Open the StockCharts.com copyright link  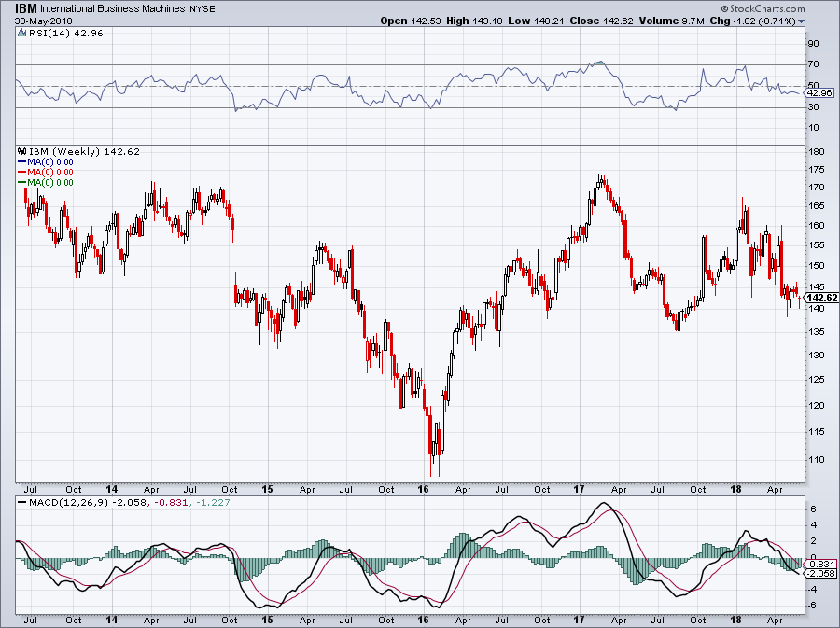coord(763,8)
